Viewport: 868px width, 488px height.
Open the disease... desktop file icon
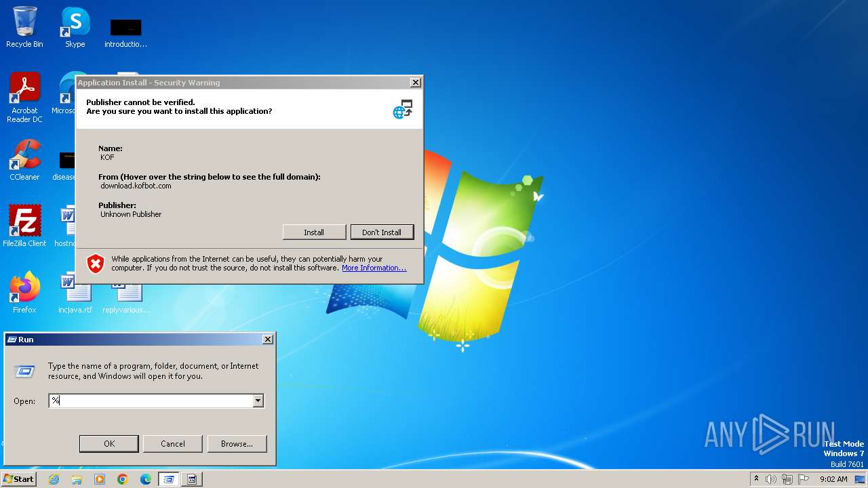66,166
